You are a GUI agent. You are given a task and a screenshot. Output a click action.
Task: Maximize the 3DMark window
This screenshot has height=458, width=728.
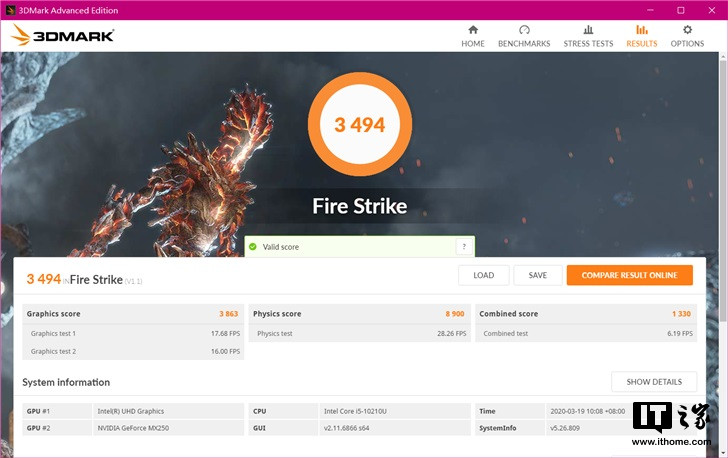[680, 10]
